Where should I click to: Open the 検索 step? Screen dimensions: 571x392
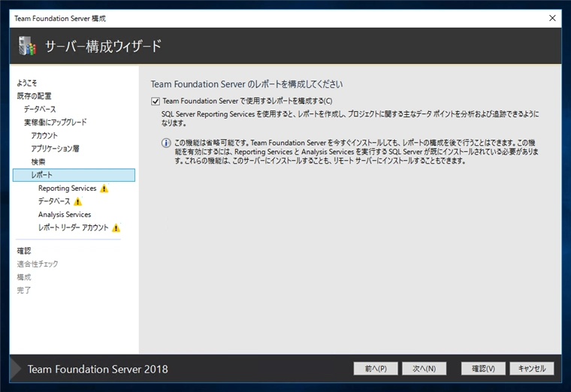pos(38,161)
